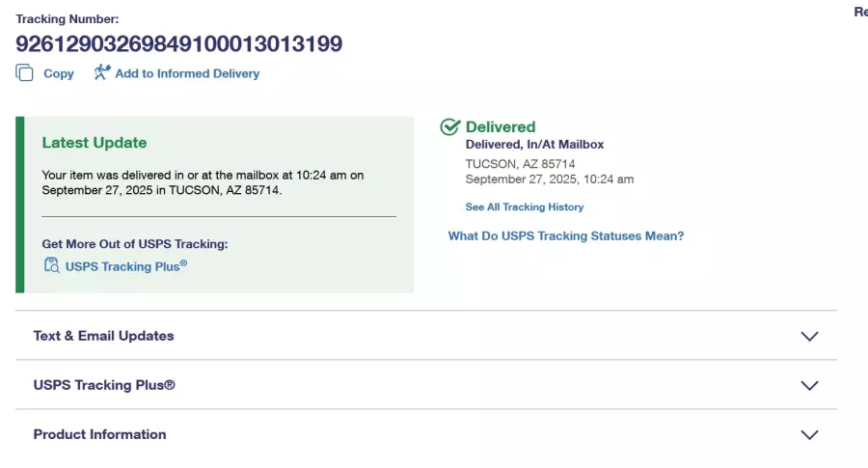Click the tracking number digits

click(x=178, y=43)
